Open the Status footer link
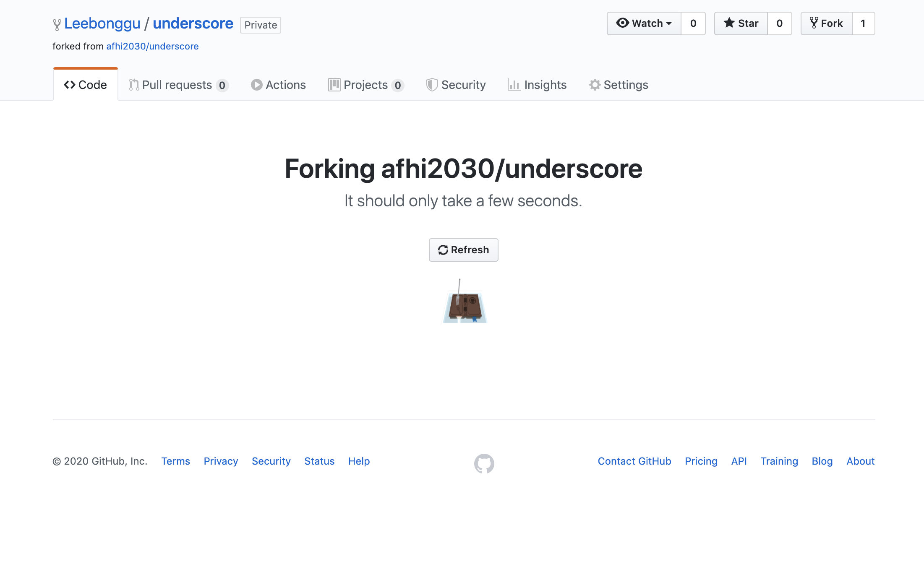This screenshot has height=572, width=924. pyautogui.click(x=319, y=461)
